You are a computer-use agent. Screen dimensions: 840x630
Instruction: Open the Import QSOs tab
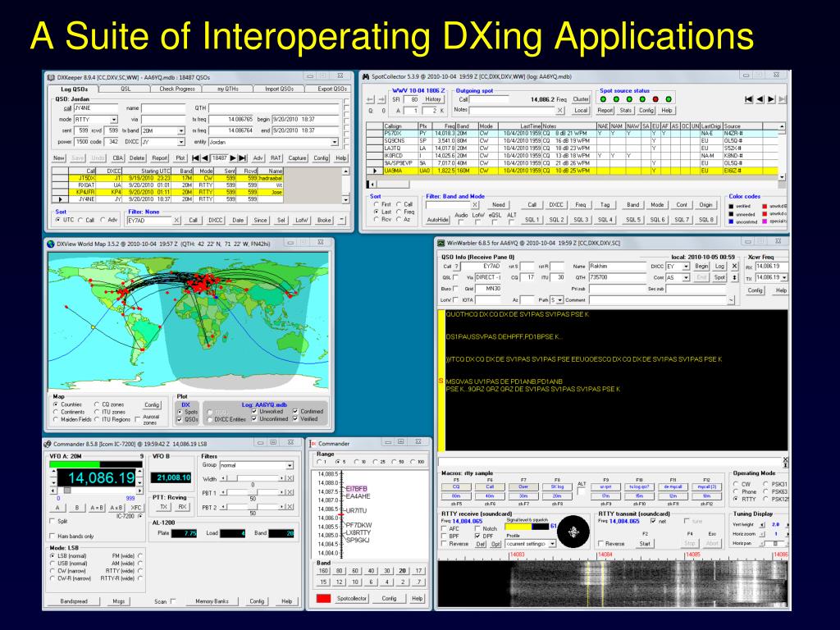(x=279, y=89)
